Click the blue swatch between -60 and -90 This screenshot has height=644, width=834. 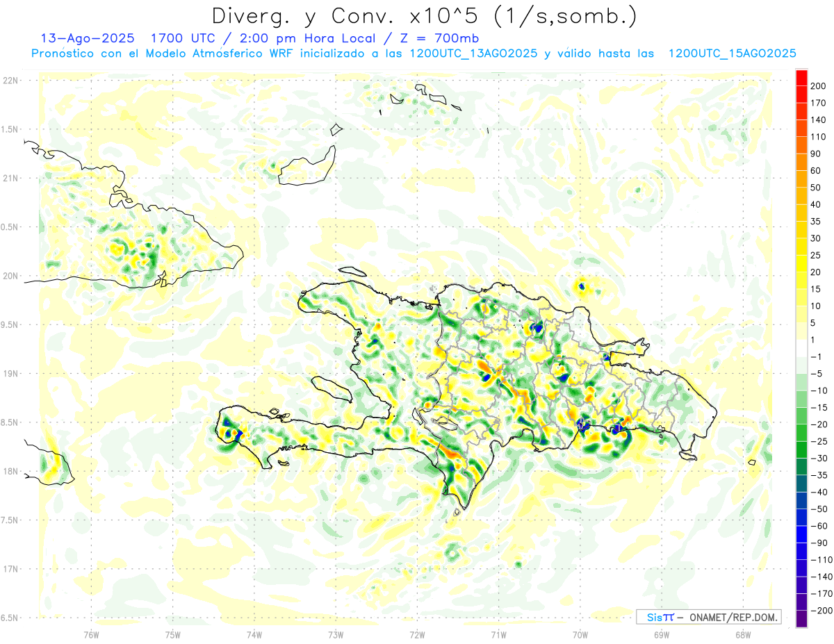click(x=801, y=534)
